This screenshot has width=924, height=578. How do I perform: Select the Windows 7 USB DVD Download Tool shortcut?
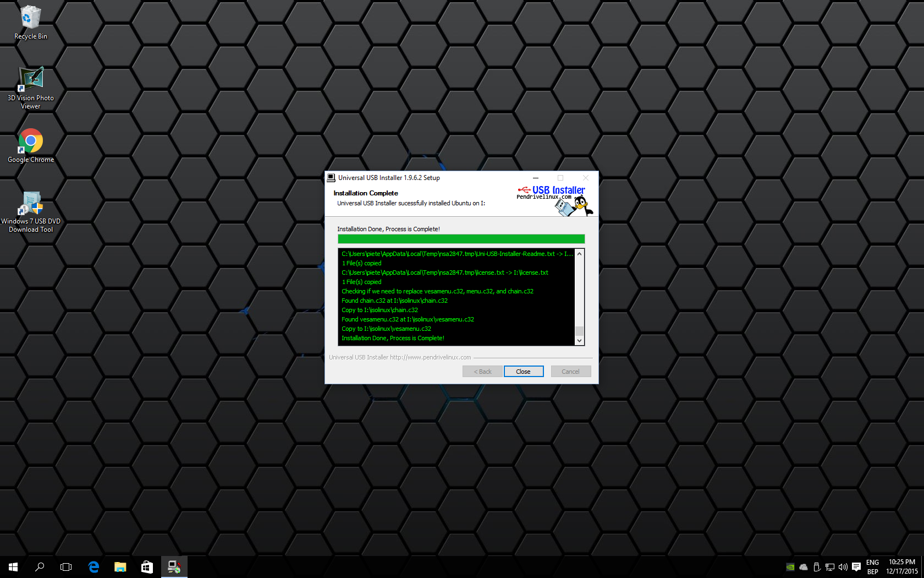pyautogui.click(x=31, y=212)
